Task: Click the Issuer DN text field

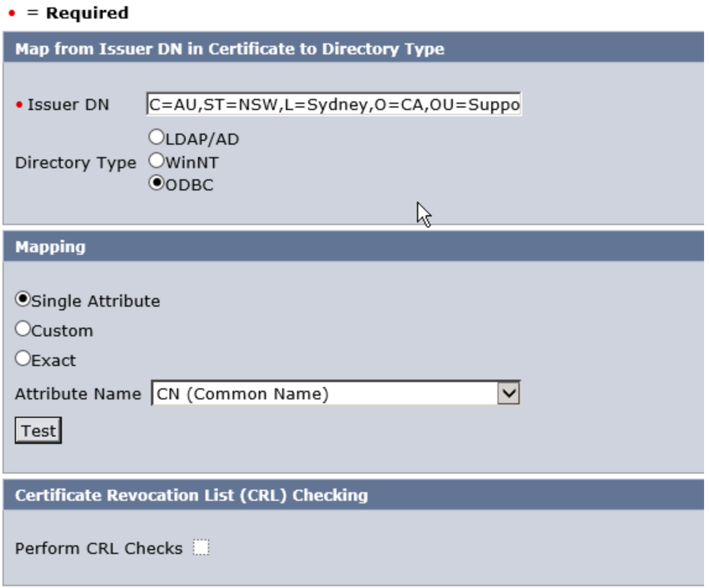Action: (x=333, y=104)
